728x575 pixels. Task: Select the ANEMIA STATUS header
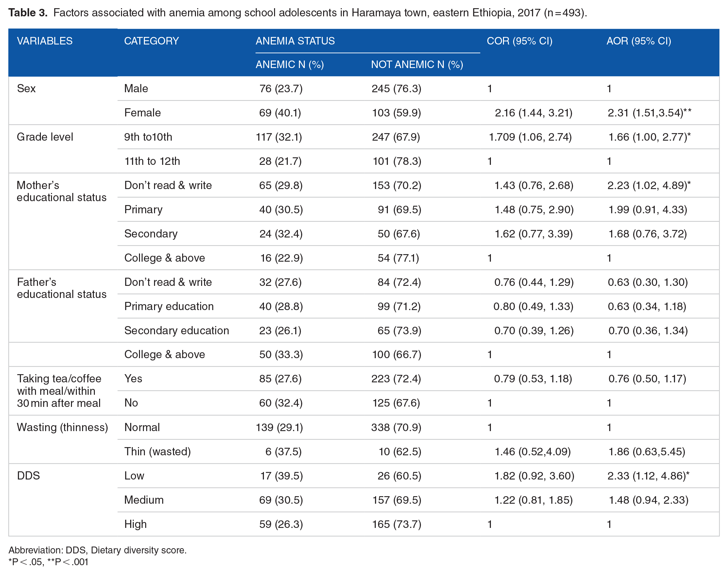(x=295, y=41)
